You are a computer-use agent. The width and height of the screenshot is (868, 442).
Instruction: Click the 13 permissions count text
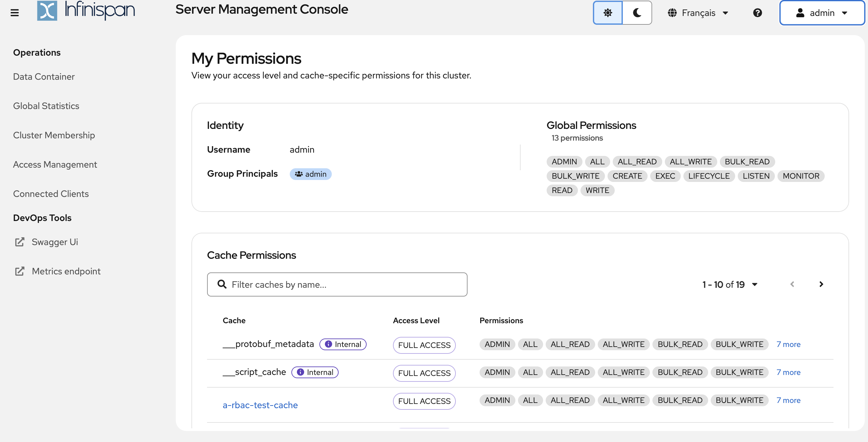(577, 138)
